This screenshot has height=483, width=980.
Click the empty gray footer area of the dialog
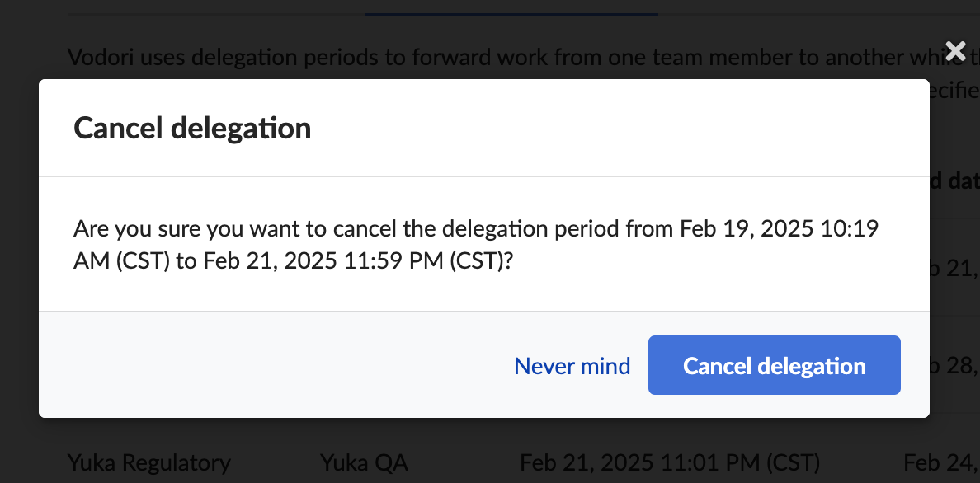pos(272,366)
